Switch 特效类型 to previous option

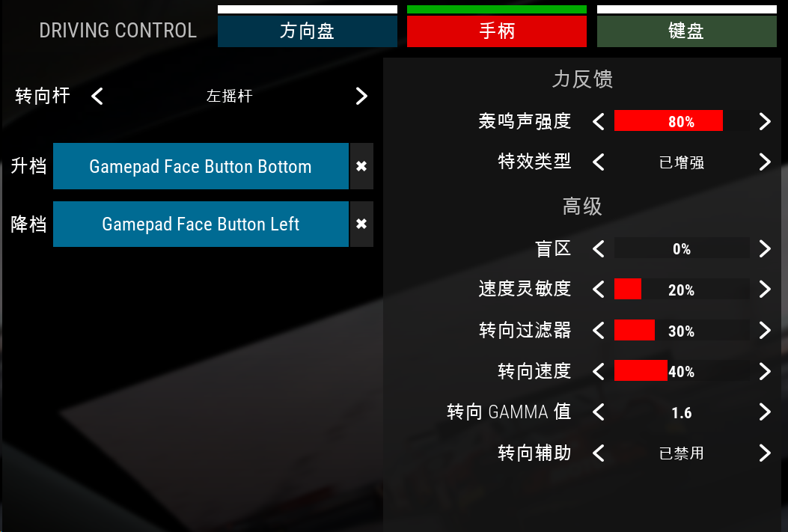pos(598,162)
